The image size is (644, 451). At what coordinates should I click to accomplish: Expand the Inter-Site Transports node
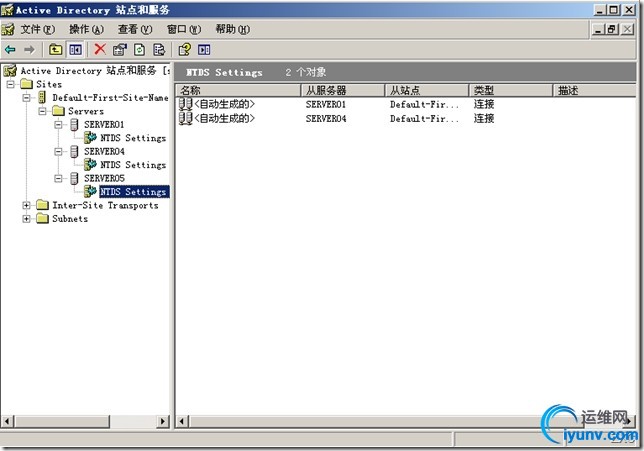pyautogui.click(x=26, y=205)
